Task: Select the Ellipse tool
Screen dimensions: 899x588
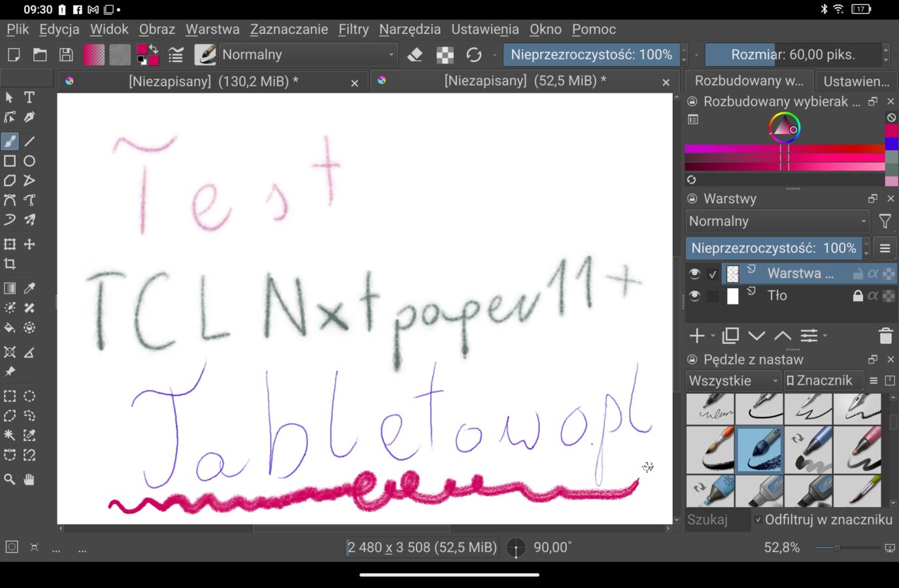Action: (x=29, y=161)
